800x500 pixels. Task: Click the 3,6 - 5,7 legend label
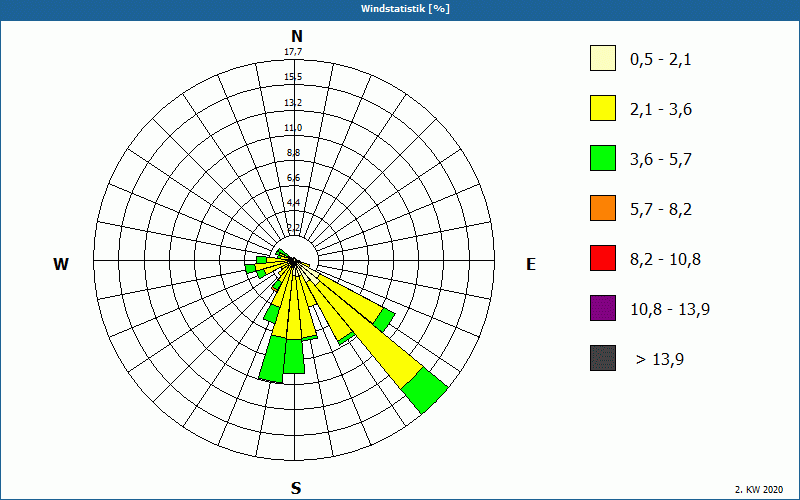661,160
